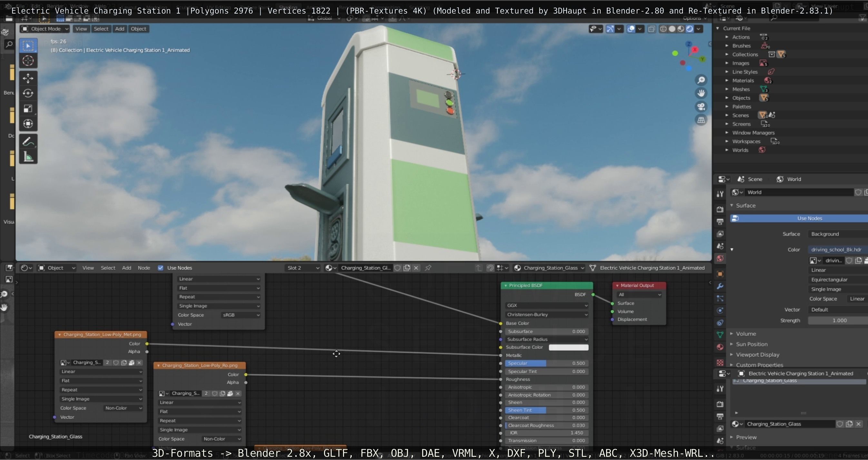Image resolution: width=868 pixels, height=460 pixels.
Task: Toggle viewport overlays button
Action: 631,29
